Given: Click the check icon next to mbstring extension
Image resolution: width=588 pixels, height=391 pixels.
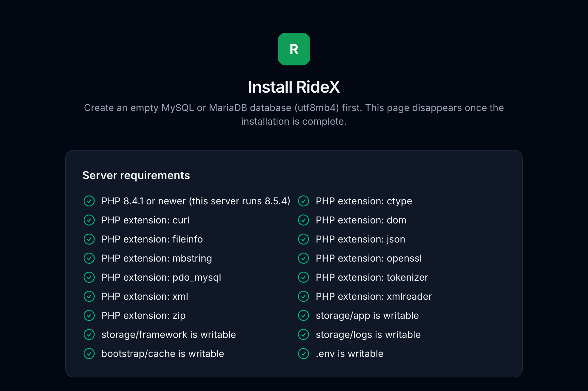Looking at the screenshot, I should pos(89,258).
